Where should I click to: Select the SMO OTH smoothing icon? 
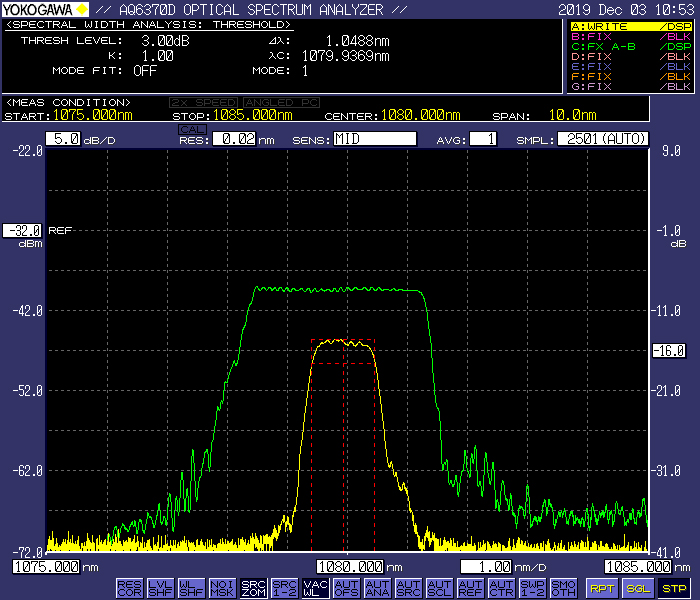(x=563, y=588)
